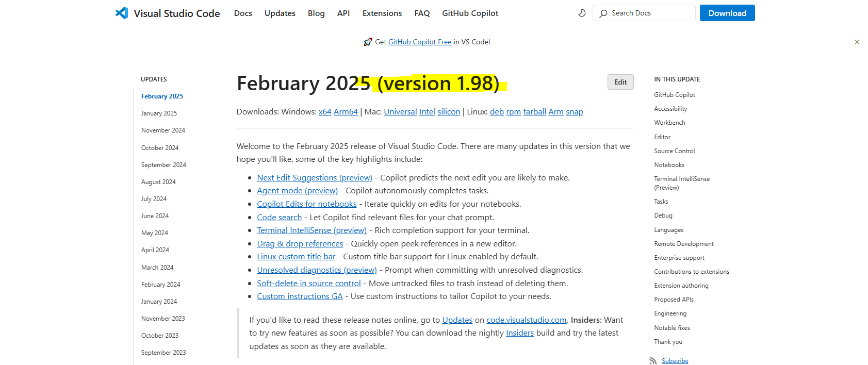Download the Mac Universal build
Screen dimensions: 868x365
point(400,112)
